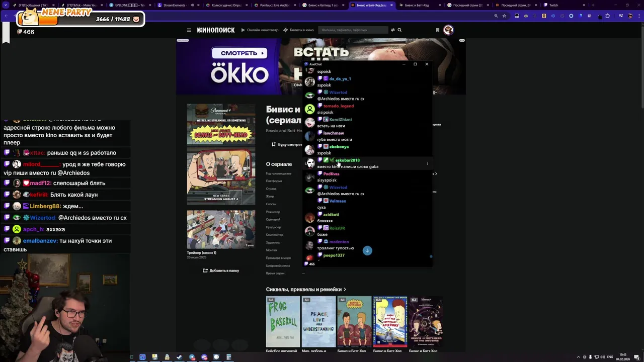Viewport: 644px width, 362px height.
Task: Click the lawchmaw username in AxelChat
Action: pos(334,133)
